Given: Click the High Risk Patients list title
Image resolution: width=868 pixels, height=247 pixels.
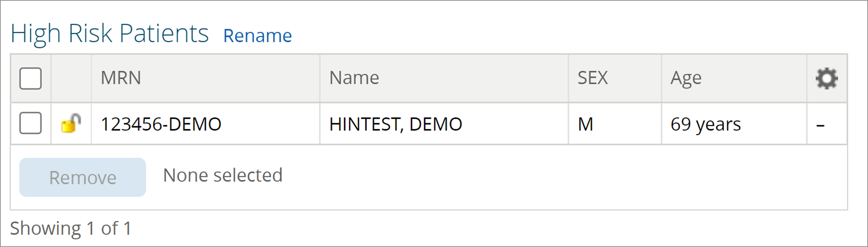Looking at the screenshot, I should click(109, 34).
